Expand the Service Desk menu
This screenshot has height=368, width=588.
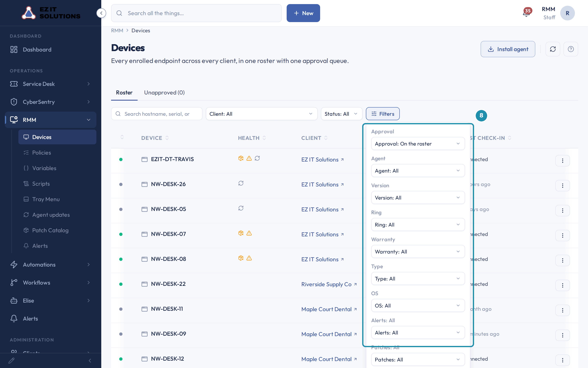[51, 84]
